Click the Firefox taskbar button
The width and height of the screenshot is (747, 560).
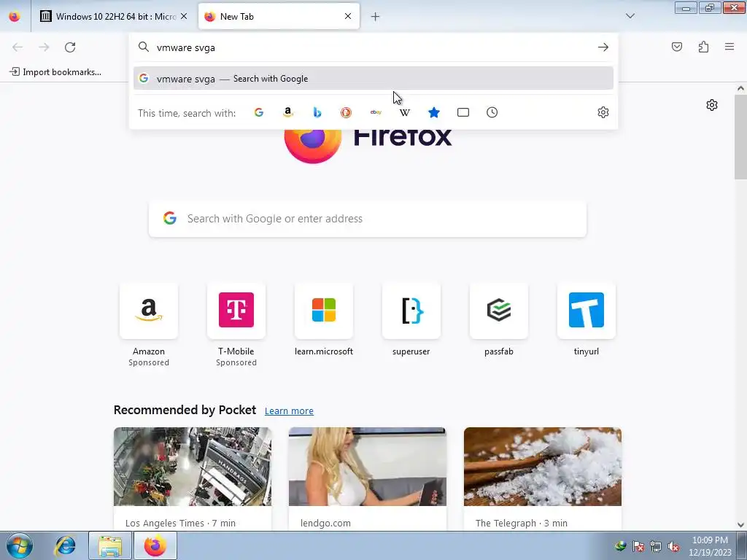(x=155, y=545)
